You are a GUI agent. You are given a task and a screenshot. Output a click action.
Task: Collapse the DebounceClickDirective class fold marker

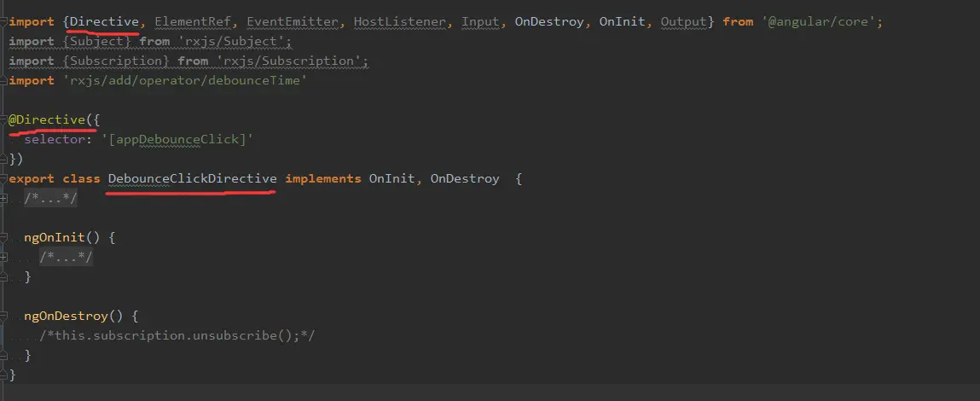(x=3, y=178)
